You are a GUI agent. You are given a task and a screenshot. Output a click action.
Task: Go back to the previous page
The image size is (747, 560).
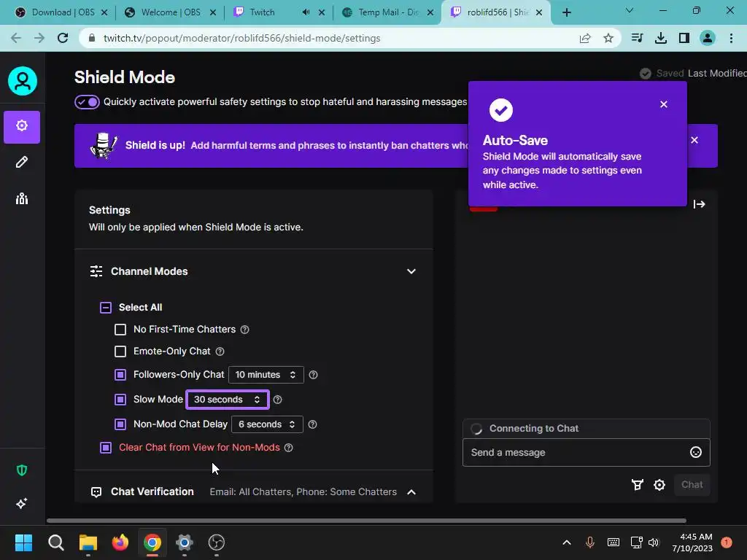pyautogui.click(x=16, y=38)
